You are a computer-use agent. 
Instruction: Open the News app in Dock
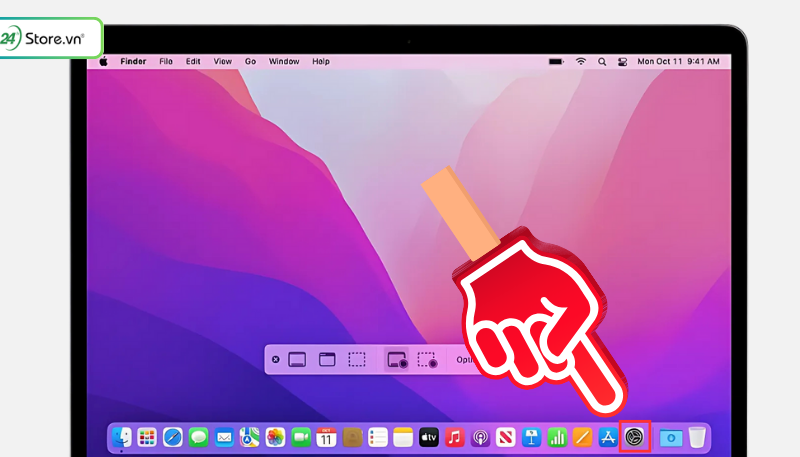pyautogui.click(x=506, y=437)
